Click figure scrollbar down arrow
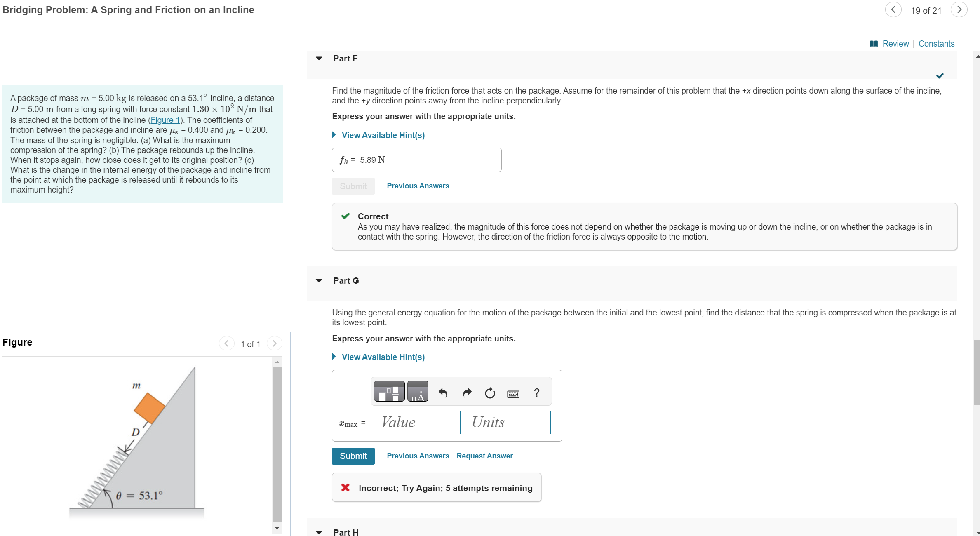 277,528
